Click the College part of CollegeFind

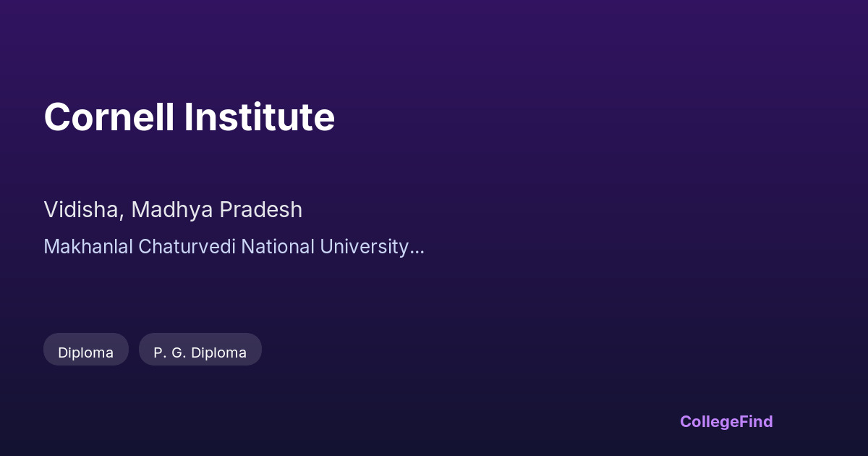708,421
